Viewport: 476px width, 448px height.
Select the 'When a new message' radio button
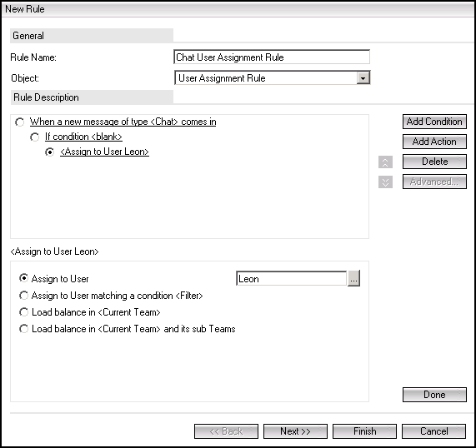(x=20, y=122)
